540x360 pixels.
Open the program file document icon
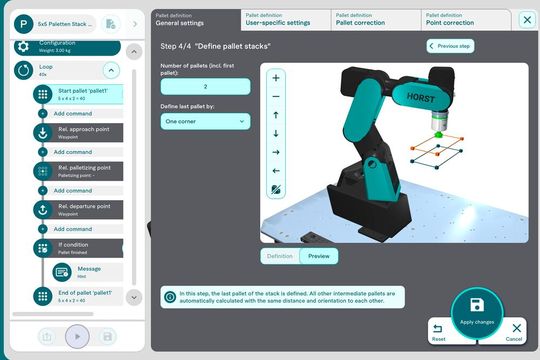(x=111, y=24)
